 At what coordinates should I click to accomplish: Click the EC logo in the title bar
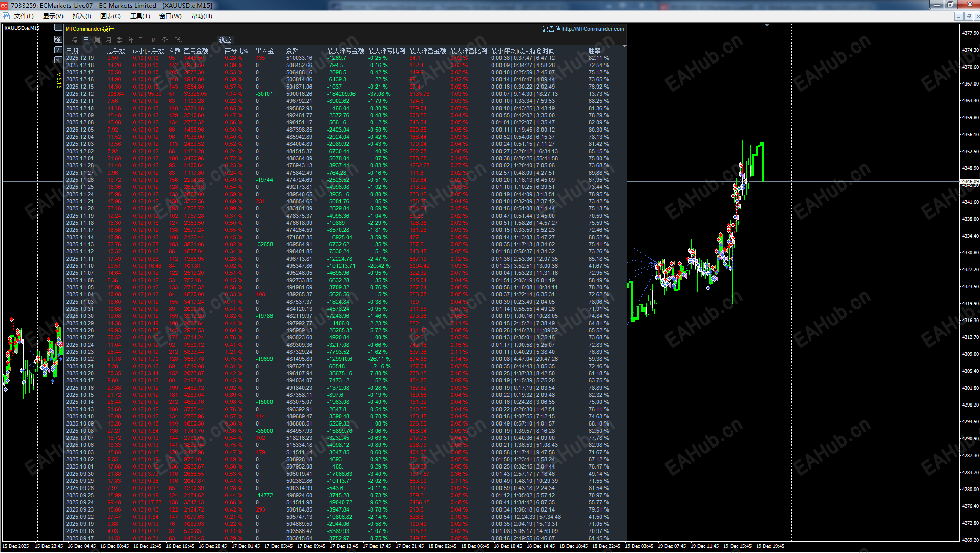pyautogui.click(x=5, y=5)
